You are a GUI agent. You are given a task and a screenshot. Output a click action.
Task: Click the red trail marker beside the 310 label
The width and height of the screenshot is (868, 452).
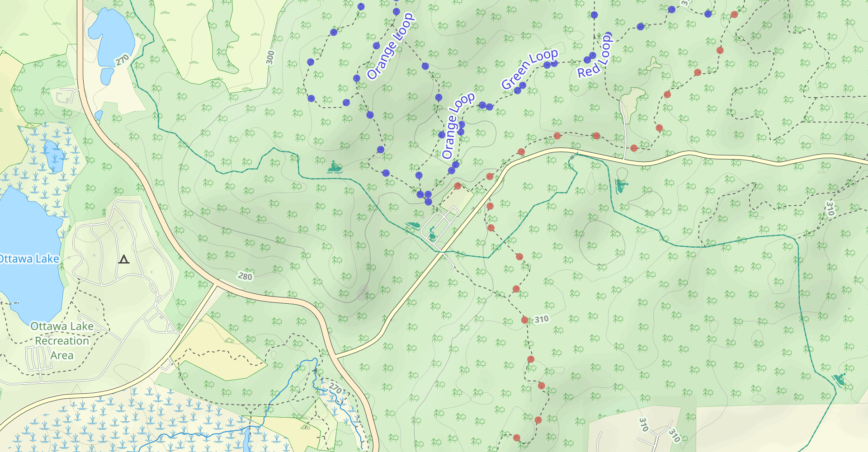tap(524, 320)
